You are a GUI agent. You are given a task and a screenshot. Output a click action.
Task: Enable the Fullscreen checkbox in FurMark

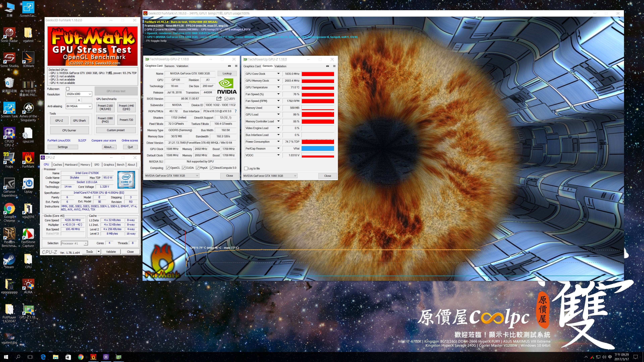[67, 89]
